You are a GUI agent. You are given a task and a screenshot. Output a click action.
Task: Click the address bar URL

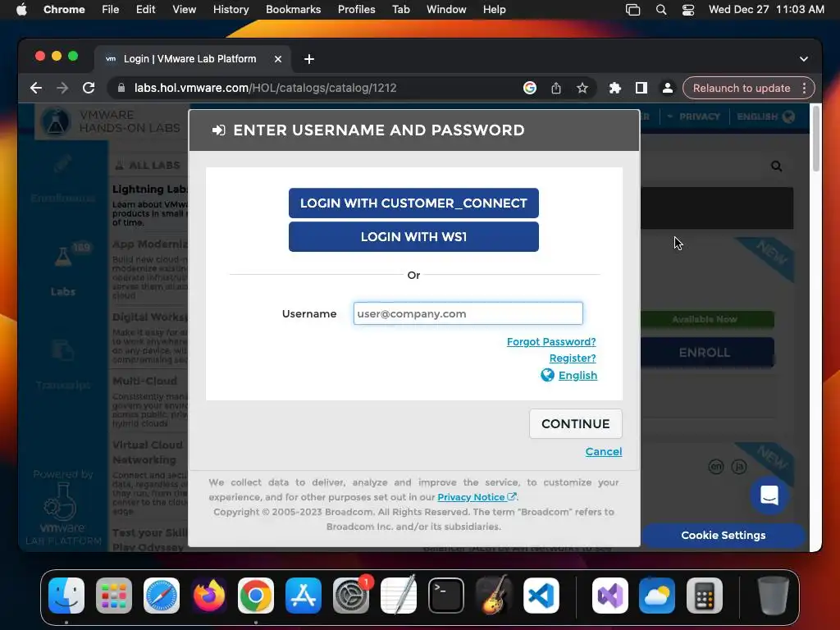click(x=265, y=88)
